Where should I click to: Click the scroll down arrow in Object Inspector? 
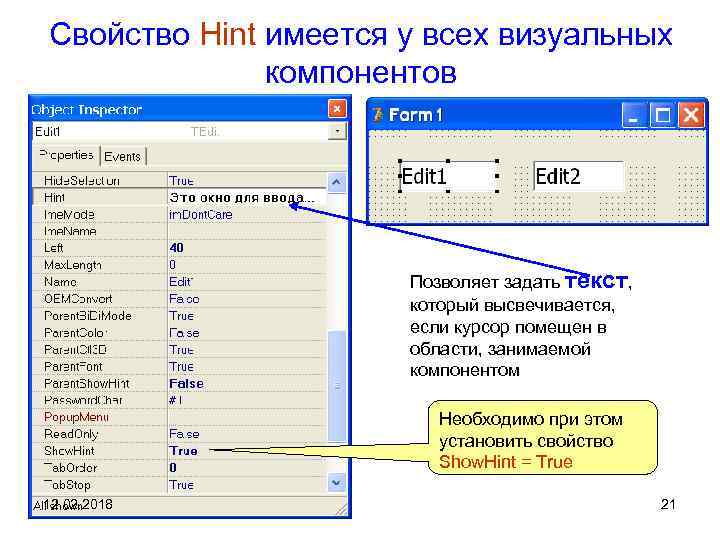(337, 483)
